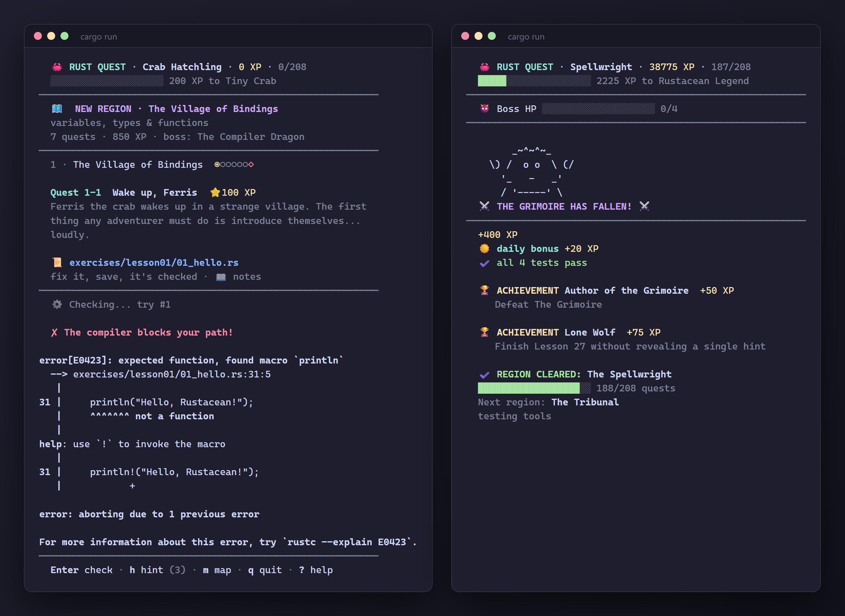Click the sun icon beside daily bonus
Image resolution: width=845 pixels, height=616 pixels.
click(484, 249)
